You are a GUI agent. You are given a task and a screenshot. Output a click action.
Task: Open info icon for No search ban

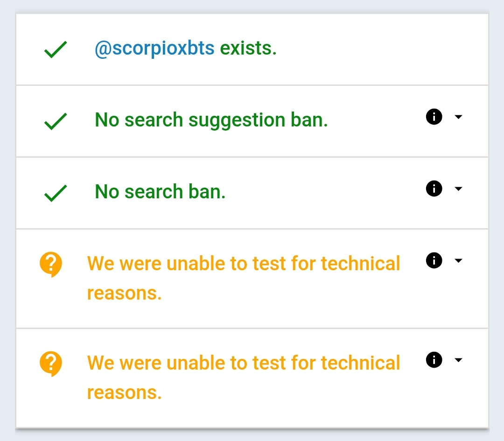pos(434,189)
